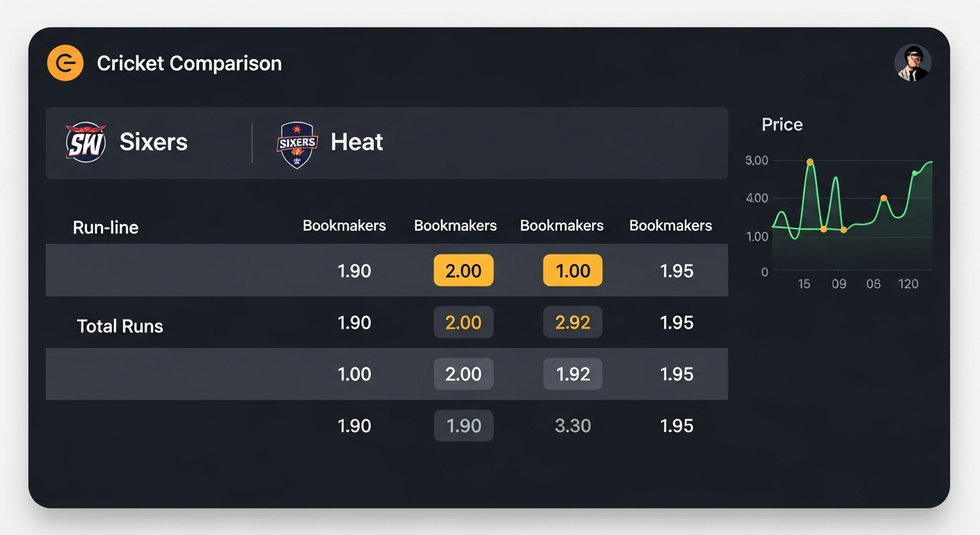Select the Heat team name
This screenshot has height=535, width=980.
click(356, 142)
